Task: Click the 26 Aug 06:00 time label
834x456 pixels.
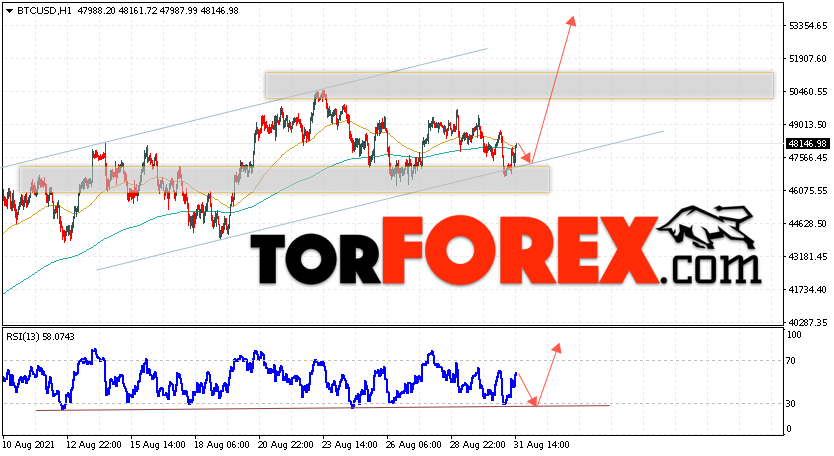Action: point(414,445)
